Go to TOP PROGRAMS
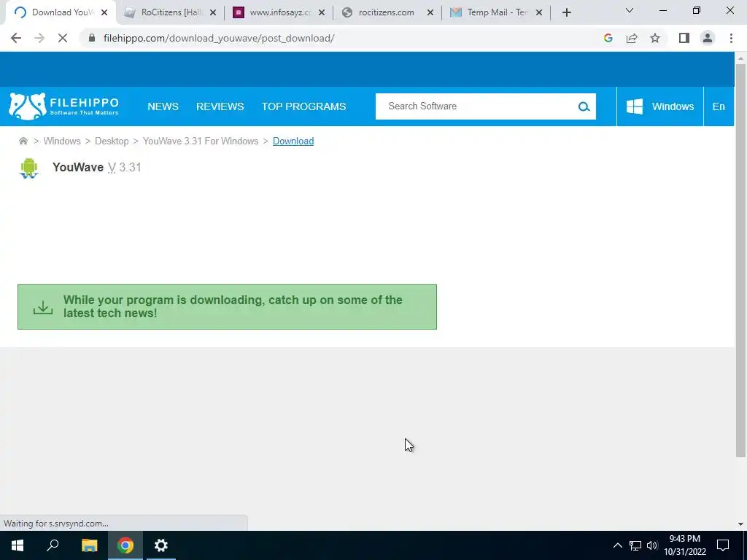 click(x=303, y=106)
